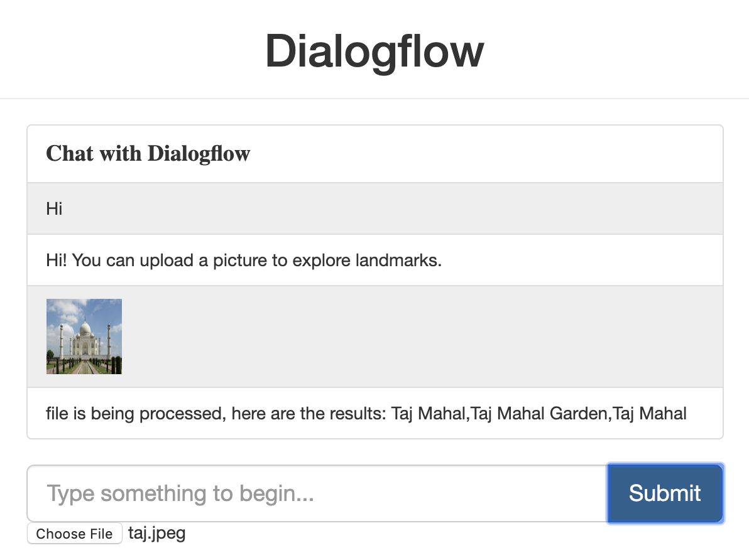Open the Taj Mahal image thumbnail
This screenshot has width=749, height=560.
point(84,337)
